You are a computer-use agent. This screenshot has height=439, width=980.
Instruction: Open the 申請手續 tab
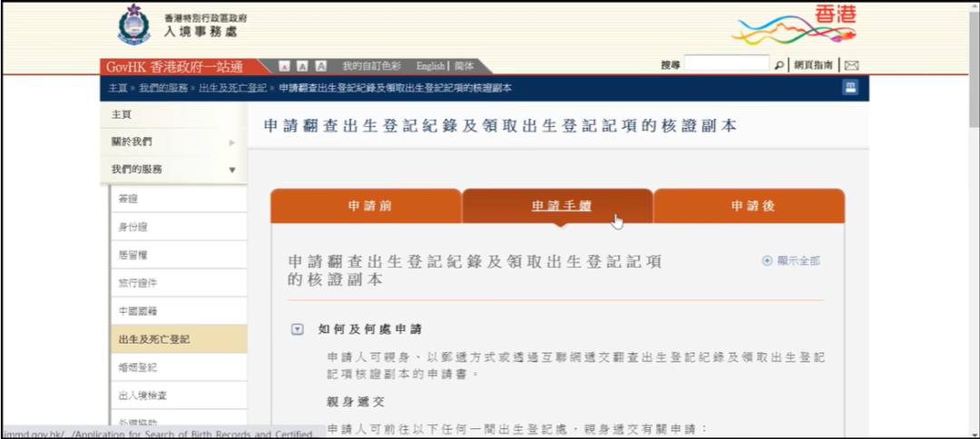tap(561, 206)
